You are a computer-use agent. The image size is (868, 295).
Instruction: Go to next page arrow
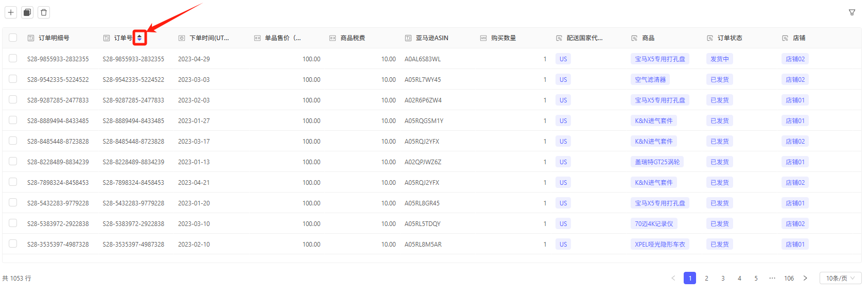coord(805,278)
